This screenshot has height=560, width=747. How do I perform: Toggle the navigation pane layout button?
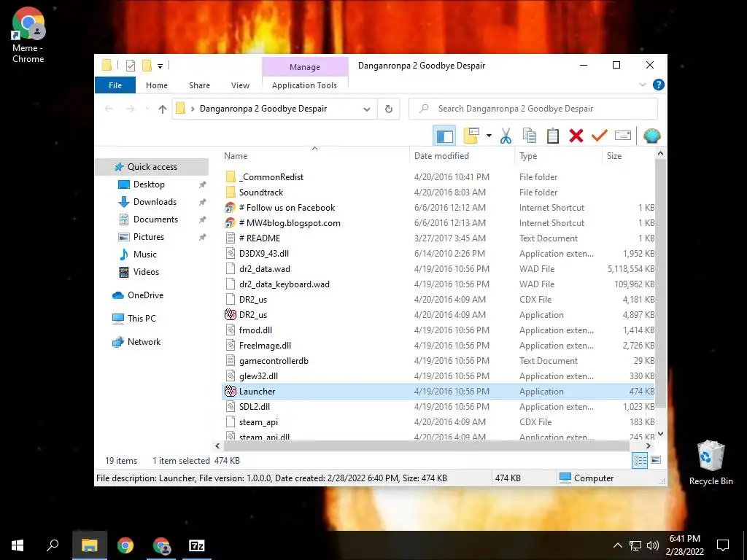pyautogui.click(x=444, y=136)
